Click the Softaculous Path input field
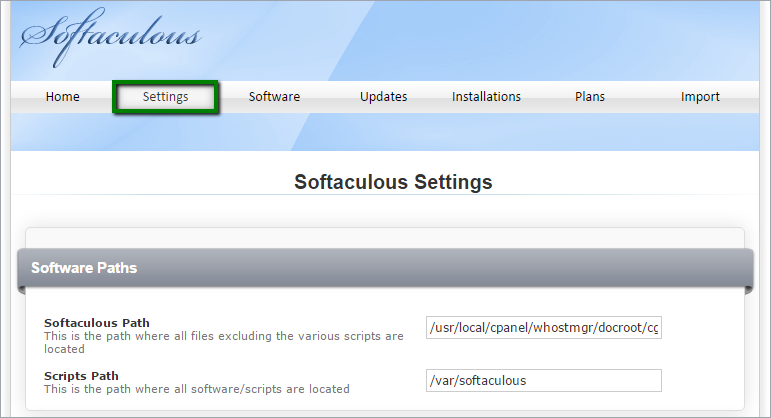 544,328
